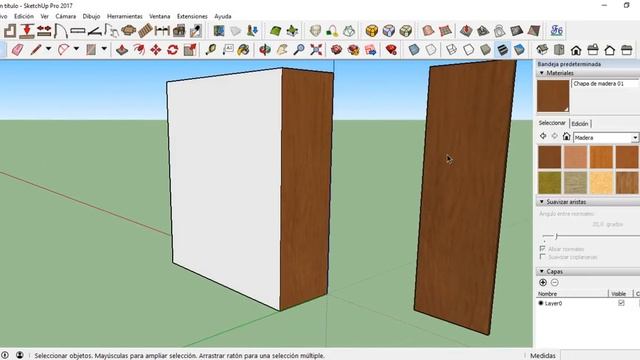Switch to Top camera view
This screenshot has width=640, height=360.
point(559,50)
